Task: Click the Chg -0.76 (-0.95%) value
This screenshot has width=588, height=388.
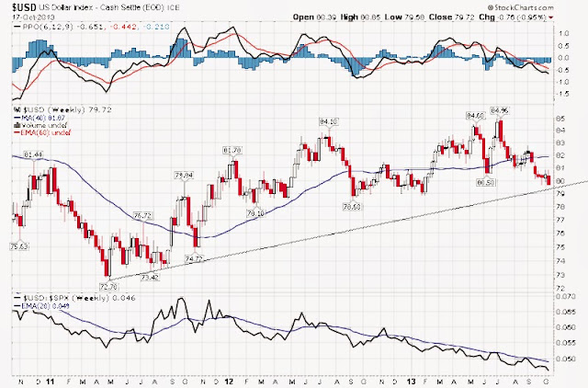Action: (x=513, y=17)
